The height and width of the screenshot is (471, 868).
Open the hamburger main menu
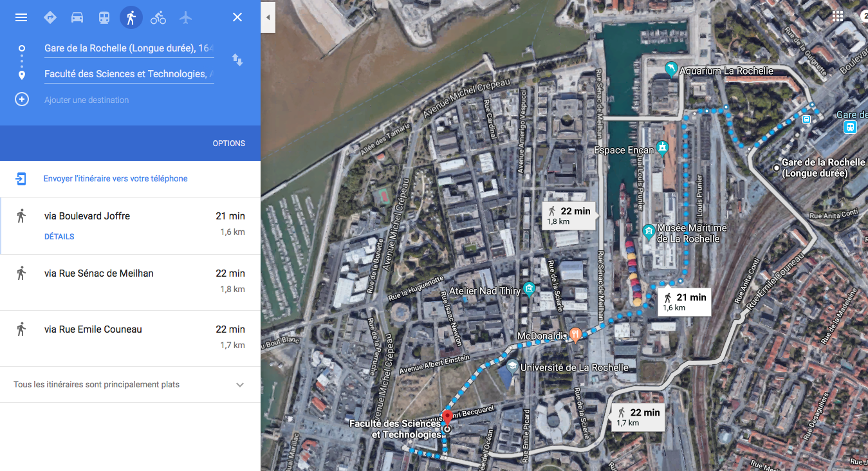pyautogui.click(x=21, y=17)
